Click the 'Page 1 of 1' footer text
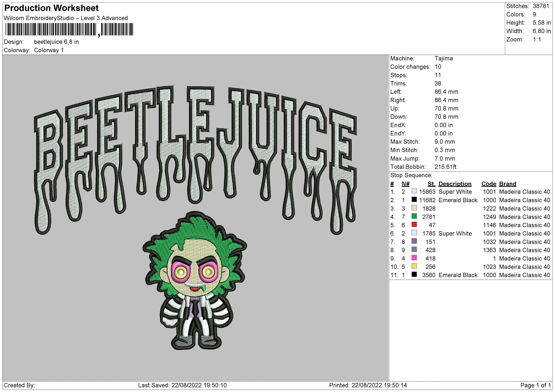This screenshot has width=555, height=392. 536,385
